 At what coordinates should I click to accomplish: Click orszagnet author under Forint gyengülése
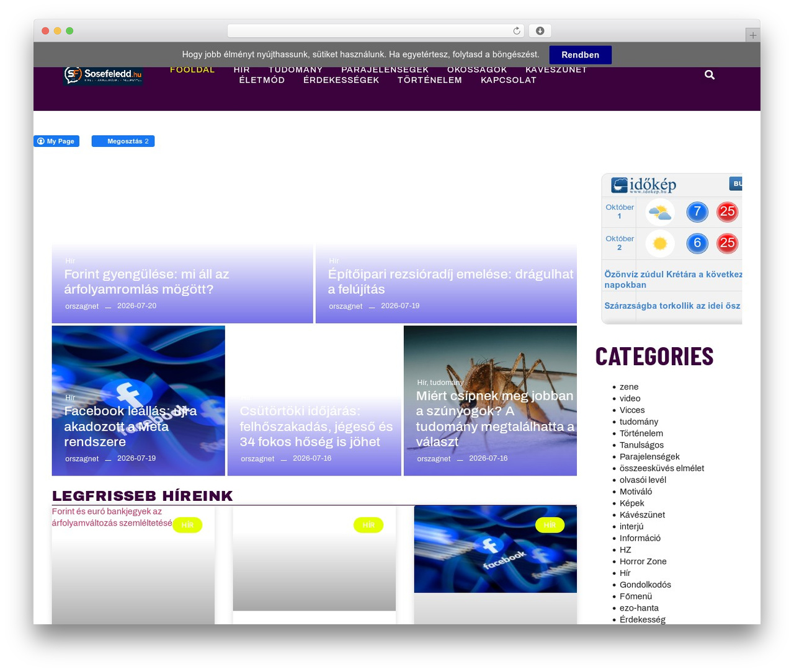[x=82, y=306]
